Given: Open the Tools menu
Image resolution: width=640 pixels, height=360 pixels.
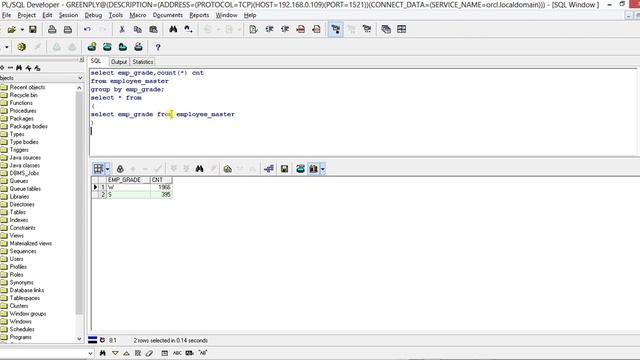Looking at the screenshot, I should 116,15.
